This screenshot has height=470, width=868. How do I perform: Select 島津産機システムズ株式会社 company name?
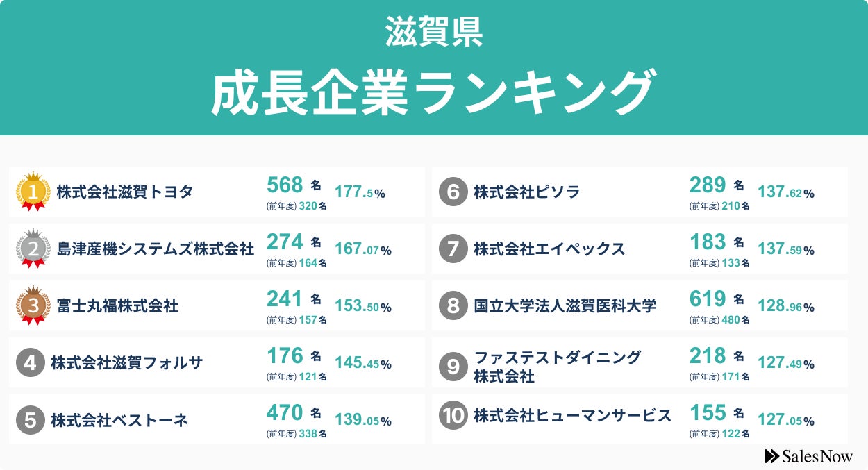tap(156, 249)
